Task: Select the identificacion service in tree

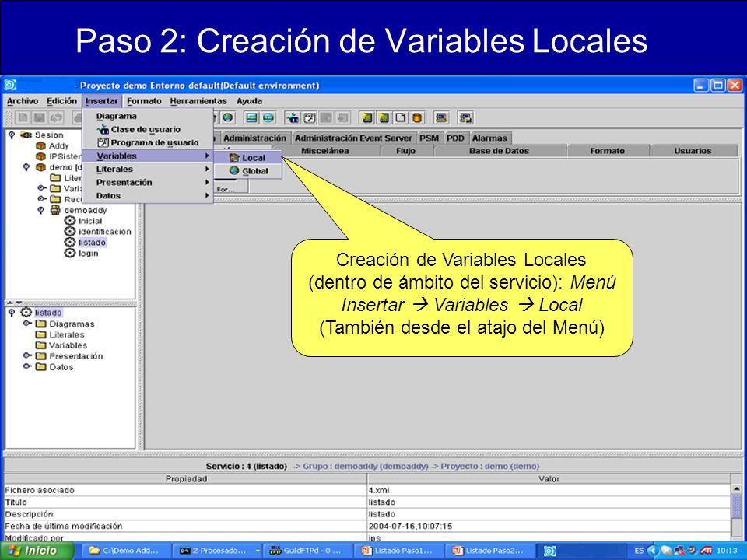Action: pyautogui.click(x=104, y=232)
